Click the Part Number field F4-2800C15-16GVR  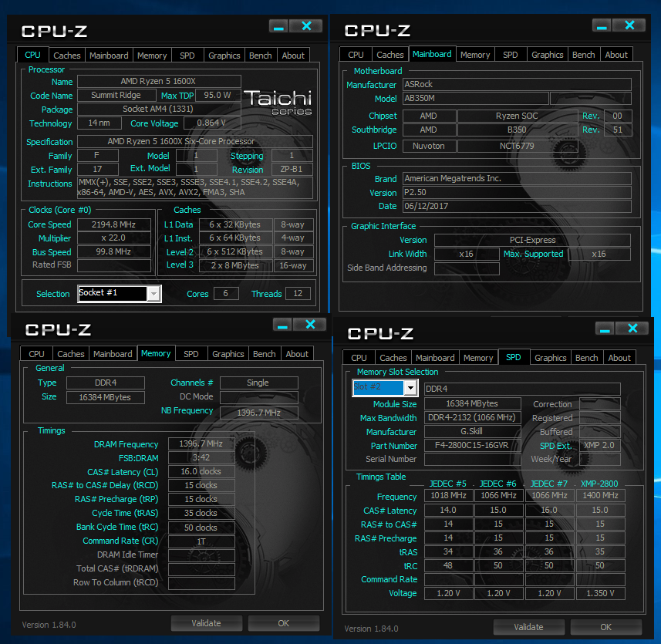(472, 446)
